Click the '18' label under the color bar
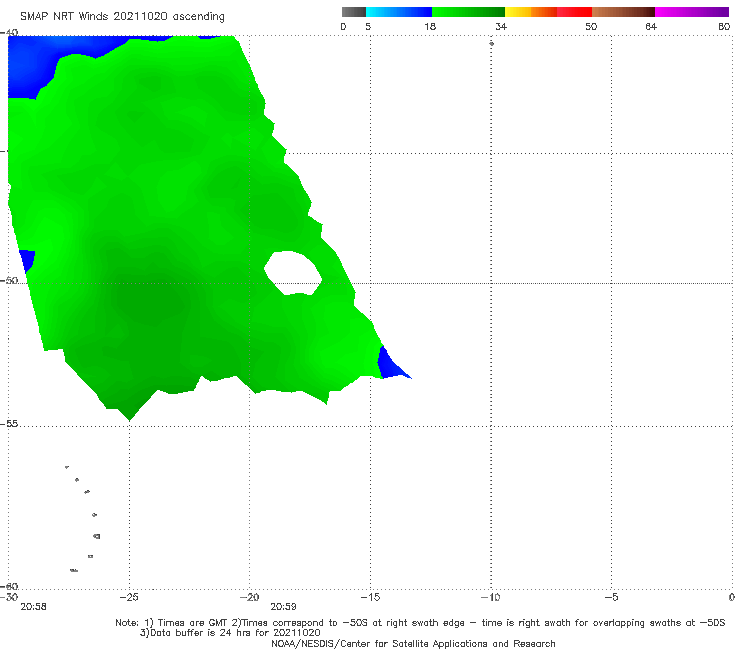This screenshot has height=650, width=740. point(430,27)
